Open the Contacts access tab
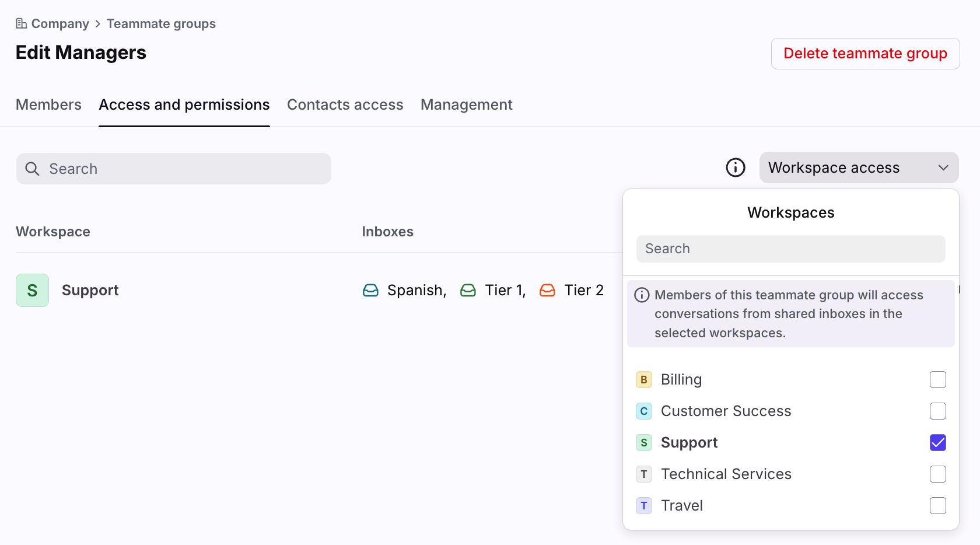The height and width of the screenshot is (545, 980). pyautogui.click(x=345, y=105)
